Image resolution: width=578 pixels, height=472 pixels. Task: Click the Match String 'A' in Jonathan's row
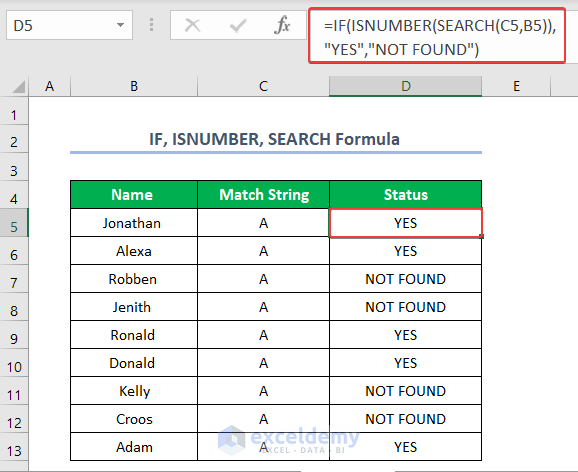click(x=263, y=223)
